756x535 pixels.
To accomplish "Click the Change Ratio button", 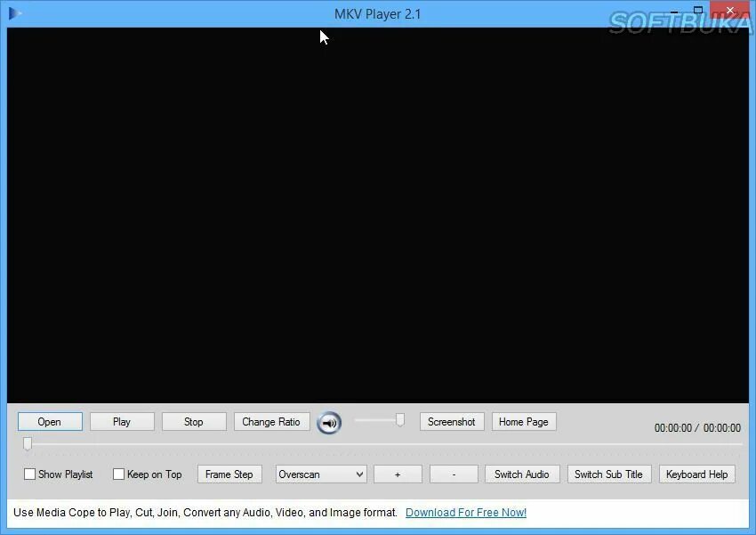I will click(271, 422).
